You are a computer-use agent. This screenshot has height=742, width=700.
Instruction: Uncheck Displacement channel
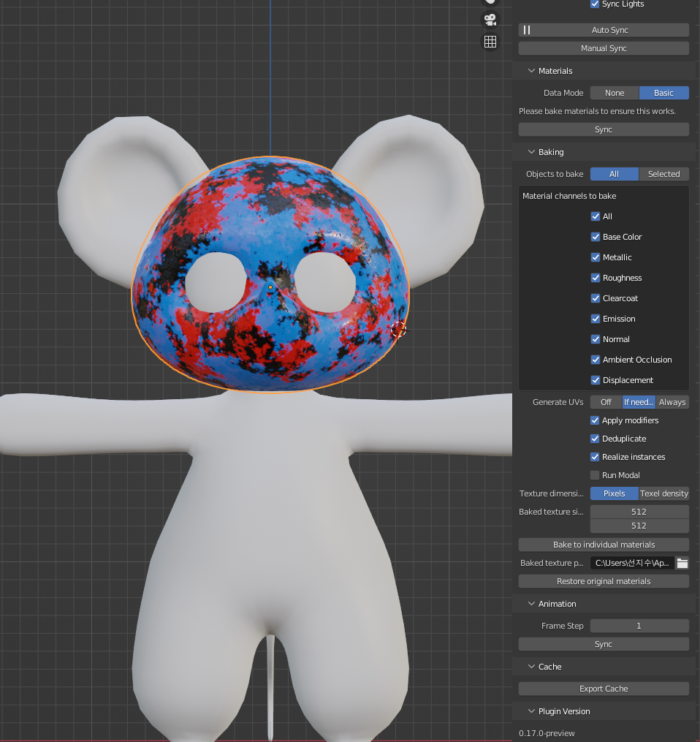(x=596, y=380)
